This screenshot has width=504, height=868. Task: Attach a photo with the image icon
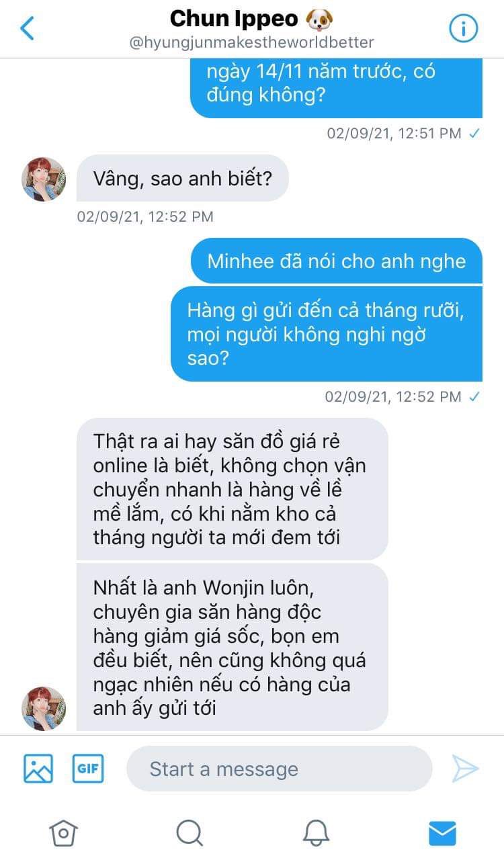tap(38, 769)
